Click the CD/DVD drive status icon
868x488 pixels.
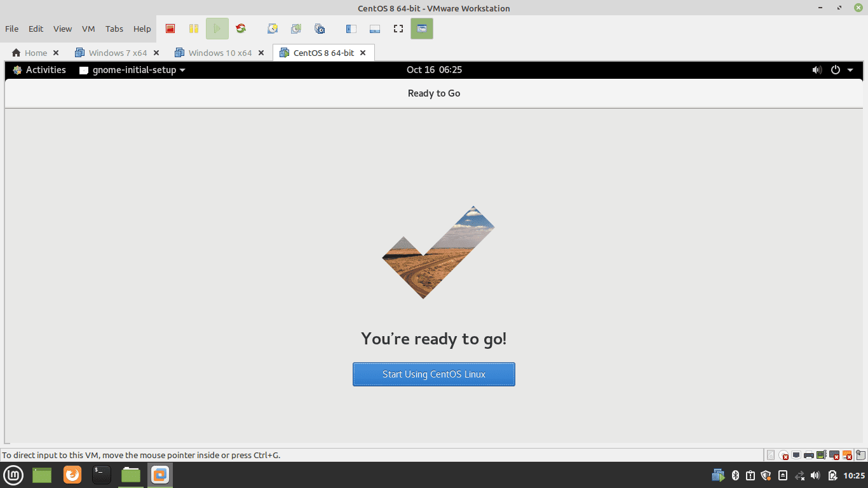click(783, 455)
